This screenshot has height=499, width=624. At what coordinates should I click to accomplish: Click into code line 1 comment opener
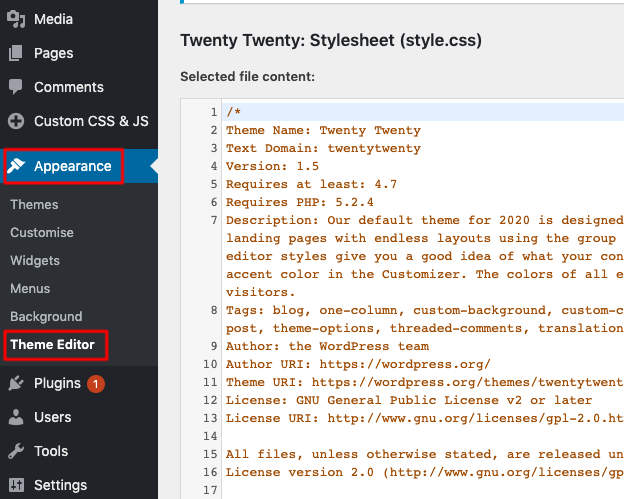point(233,112)
